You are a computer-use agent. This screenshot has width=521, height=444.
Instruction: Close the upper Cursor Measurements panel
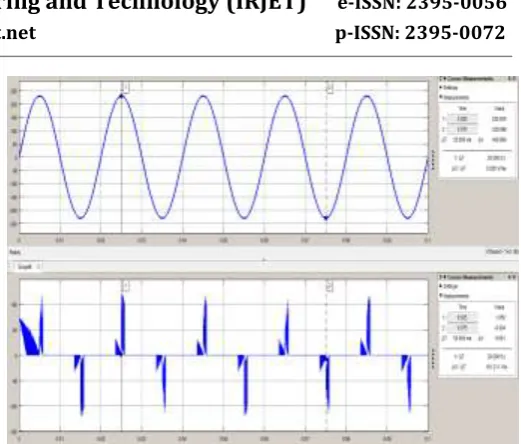pos(515,79)
